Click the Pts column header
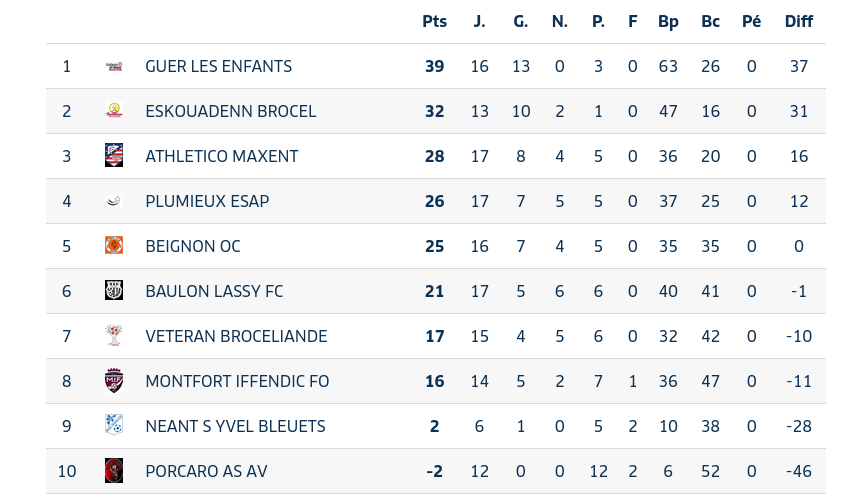 (434, 21)
